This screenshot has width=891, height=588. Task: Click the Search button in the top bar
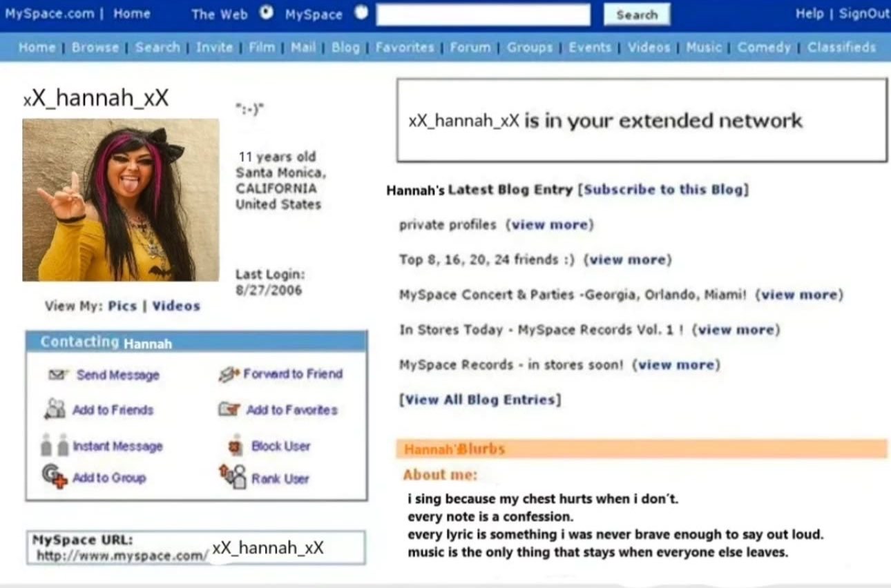point(636,14)
